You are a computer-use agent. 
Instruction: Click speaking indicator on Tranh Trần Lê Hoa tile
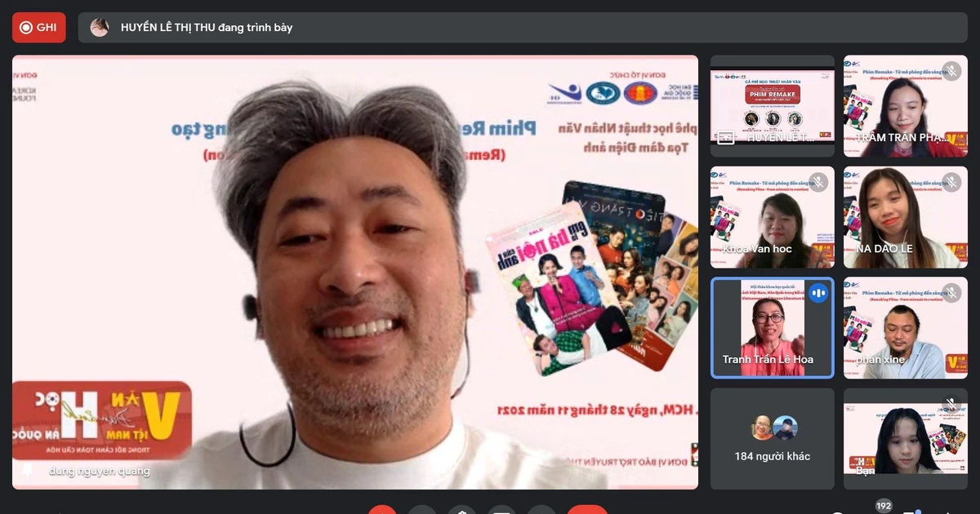[817, 293]
